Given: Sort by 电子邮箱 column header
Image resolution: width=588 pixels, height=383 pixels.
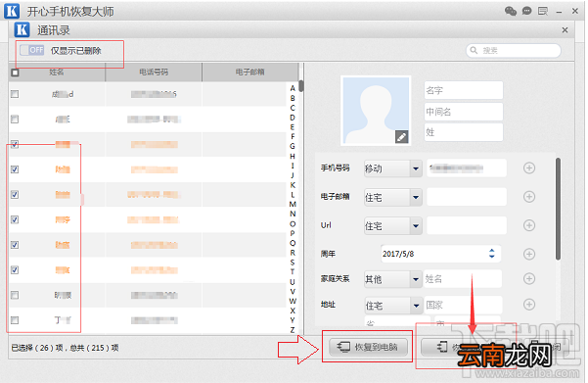Looking at the screenshot, I should pos(249,72).
